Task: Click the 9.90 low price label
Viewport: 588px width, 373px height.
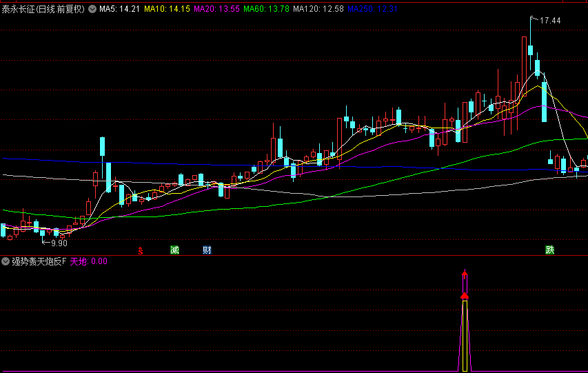Action: [59, 243]
